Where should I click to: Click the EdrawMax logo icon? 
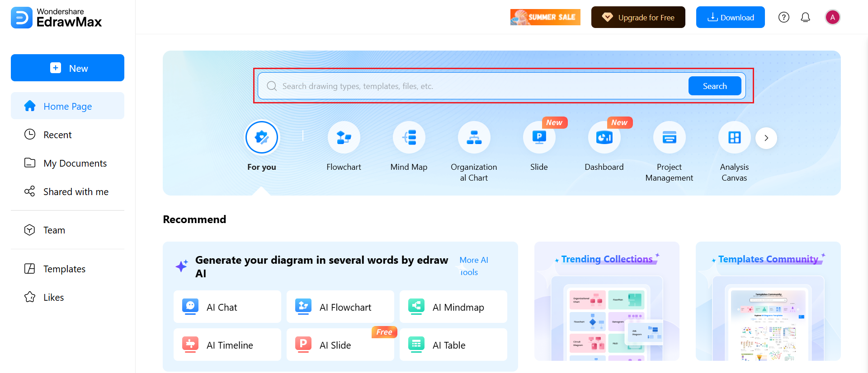tap(21, 18)
